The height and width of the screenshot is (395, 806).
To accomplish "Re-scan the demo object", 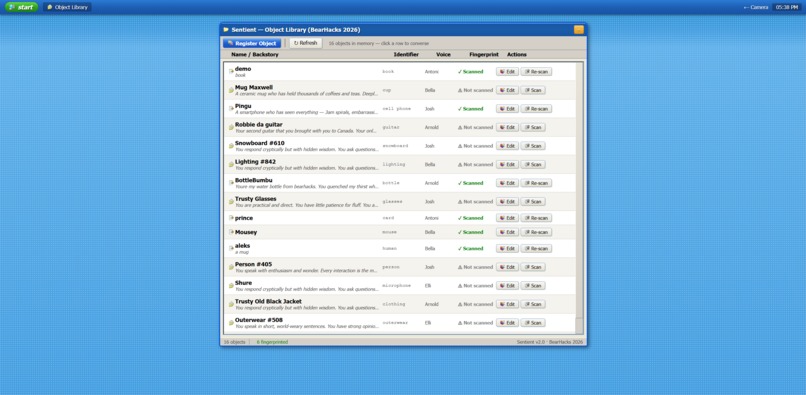I will tap(536, 71).
